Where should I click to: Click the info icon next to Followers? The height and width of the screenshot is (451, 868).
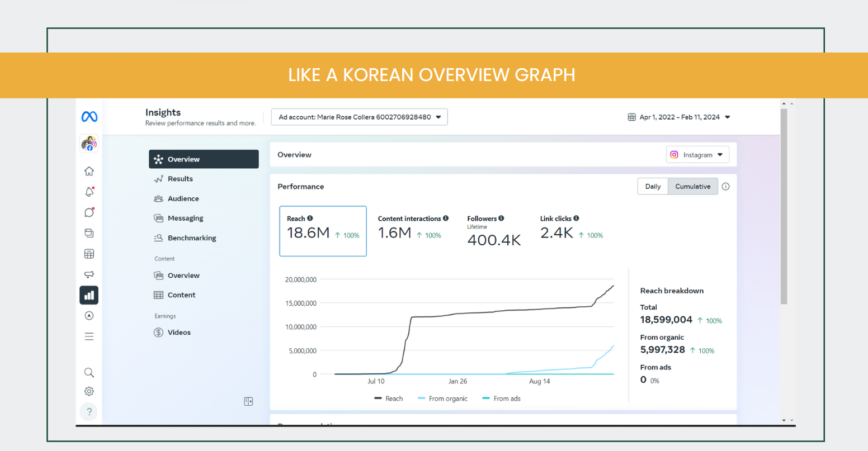coord(501,219)
